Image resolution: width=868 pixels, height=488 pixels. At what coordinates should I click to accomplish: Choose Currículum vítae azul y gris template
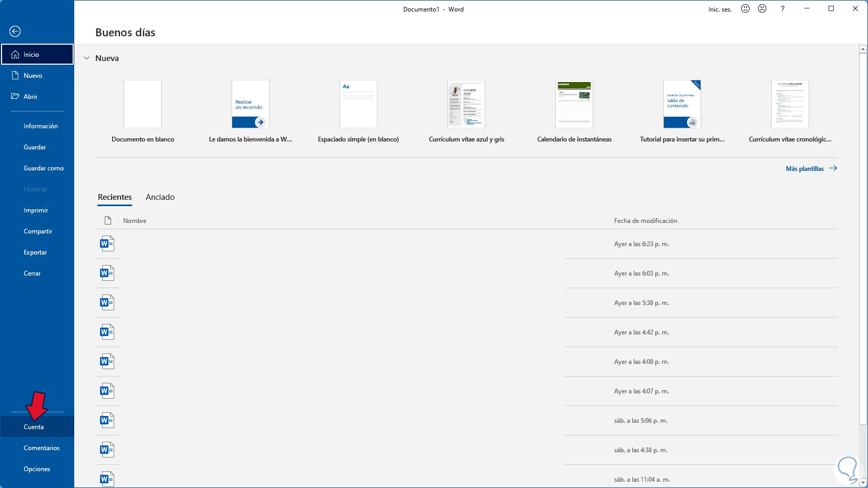pyautogui.click(x=466, y=111)
